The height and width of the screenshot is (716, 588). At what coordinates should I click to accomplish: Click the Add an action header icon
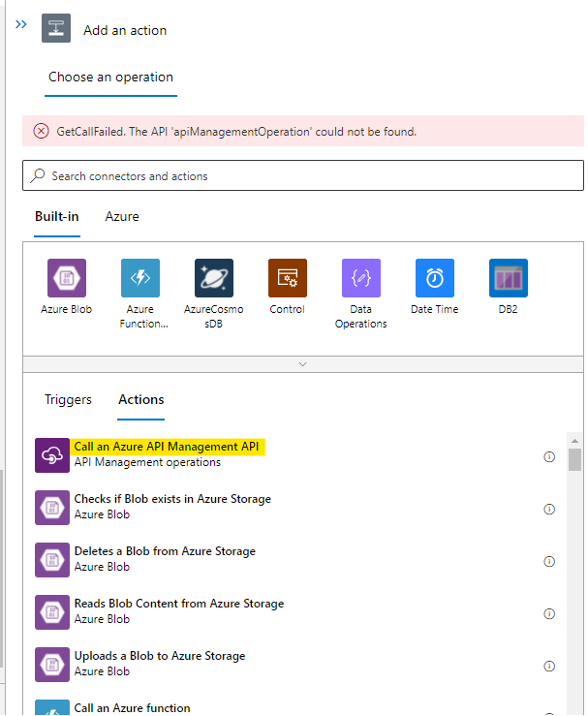(56, 28)
